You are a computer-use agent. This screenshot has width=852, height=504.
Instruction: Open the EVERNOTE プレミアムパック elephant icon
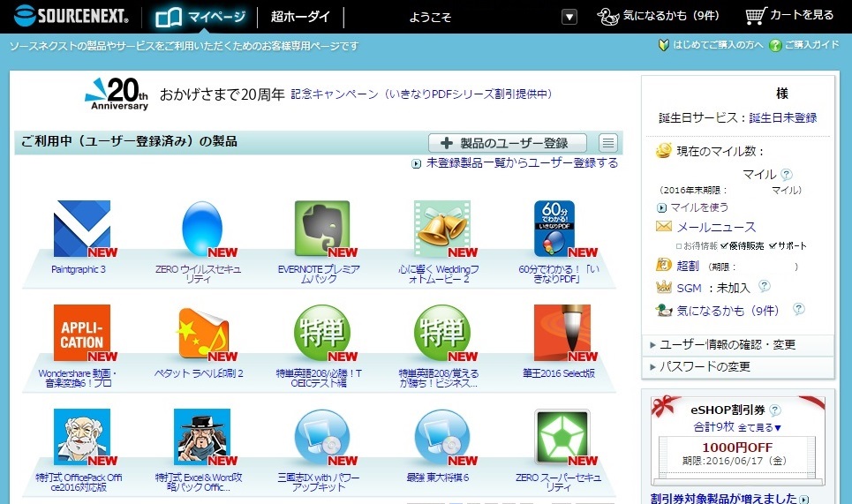[322, 228]
